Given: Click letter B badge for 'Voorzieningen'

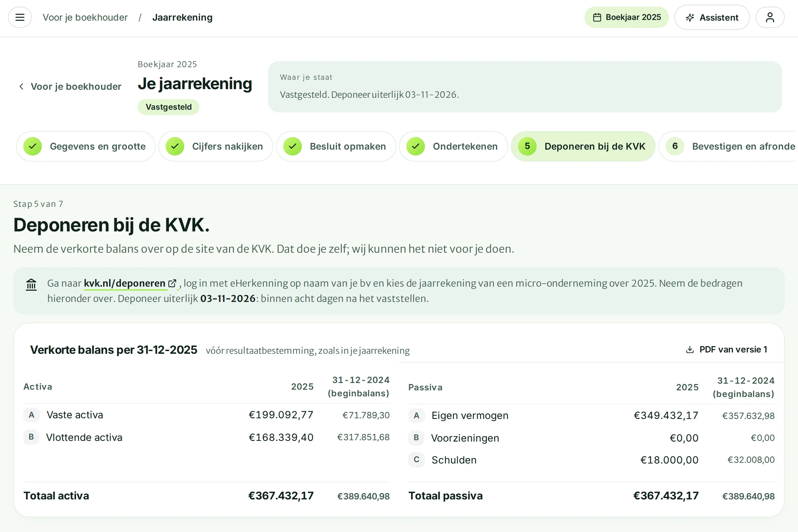Looking at the screenshot, I should tap(417, 438).
